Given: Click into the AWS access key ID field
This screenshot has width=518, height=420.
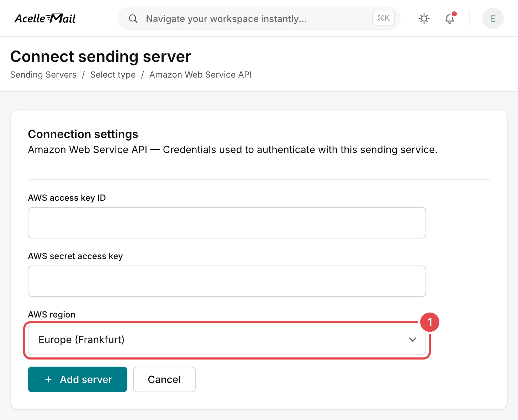Looking at the screenshot, I should [x=227, y=223].
